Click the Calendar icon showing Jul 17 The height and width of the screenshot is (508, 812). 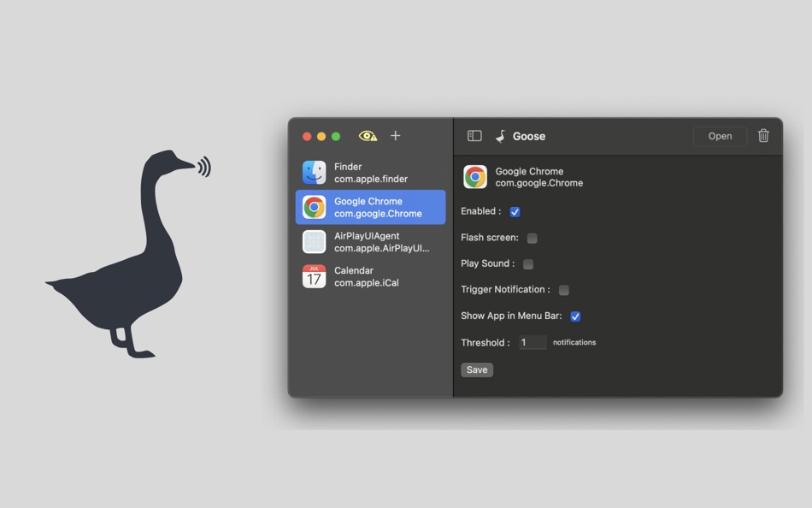(x=314, y=276)
